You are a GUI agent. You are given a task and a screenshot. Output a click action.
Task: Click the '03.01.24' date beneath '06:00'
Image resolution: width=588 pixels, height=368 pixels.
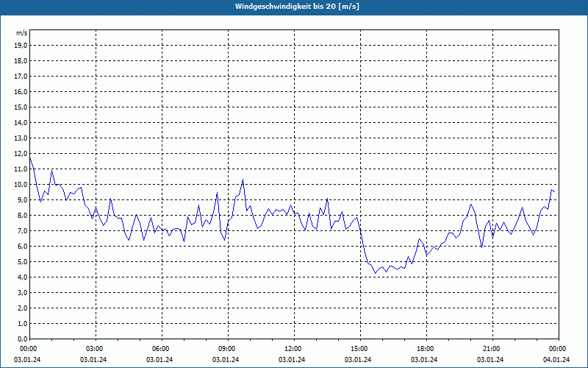pos(159,359)
